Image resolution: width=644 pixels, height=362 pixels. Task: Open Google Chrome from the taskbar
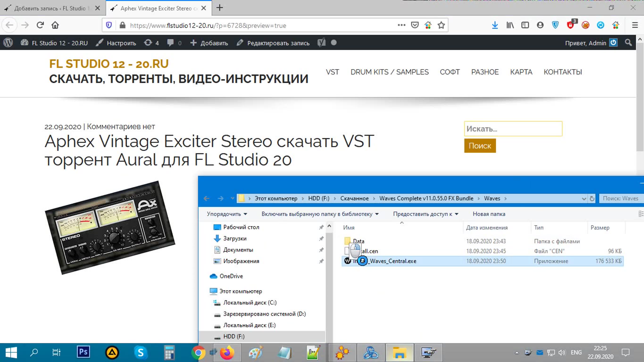pos(198,353)
